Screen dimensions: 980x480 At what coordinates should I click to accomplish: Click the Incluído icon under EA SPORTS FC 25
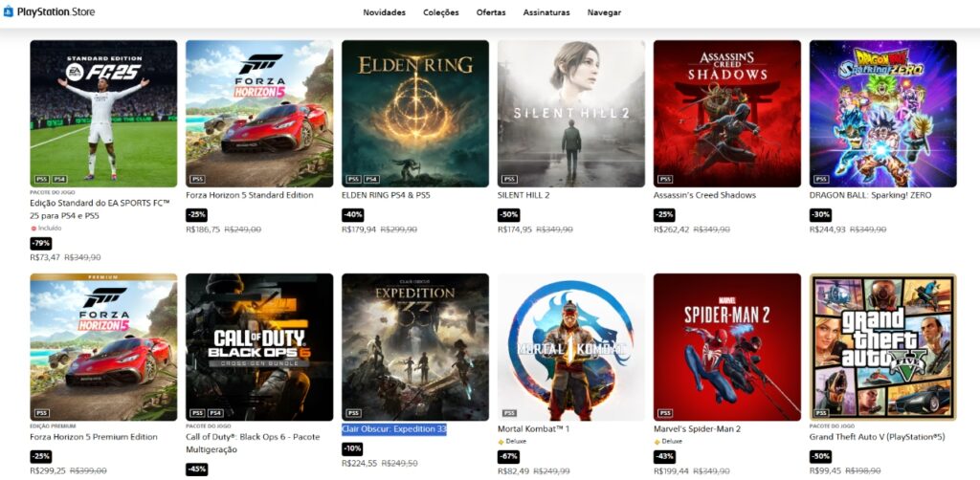click(x=33, y=229)
